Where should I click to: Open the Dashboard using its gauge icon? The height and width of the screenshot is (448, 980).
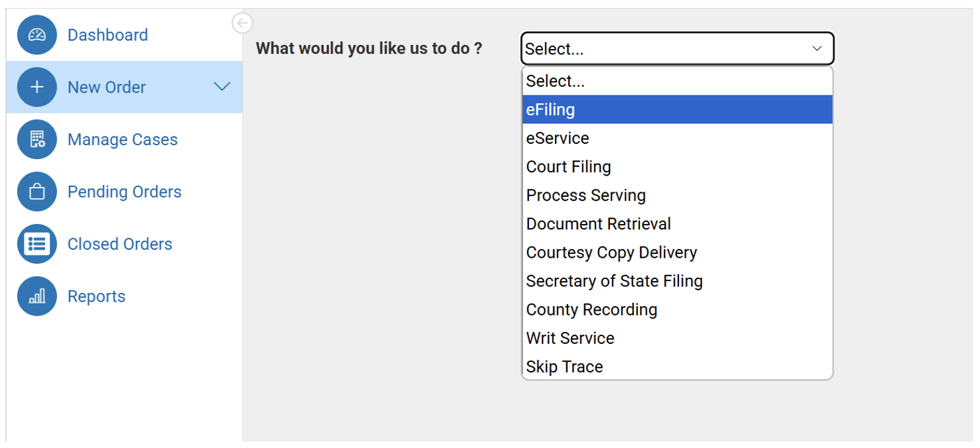(x=36, y=34)
